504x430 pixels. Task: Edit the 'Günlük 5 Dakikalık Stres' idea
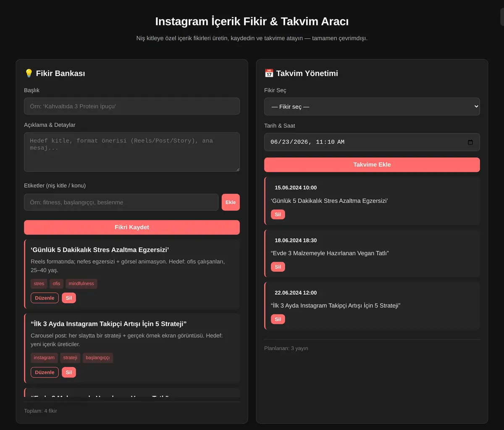[x=45, y=298]
